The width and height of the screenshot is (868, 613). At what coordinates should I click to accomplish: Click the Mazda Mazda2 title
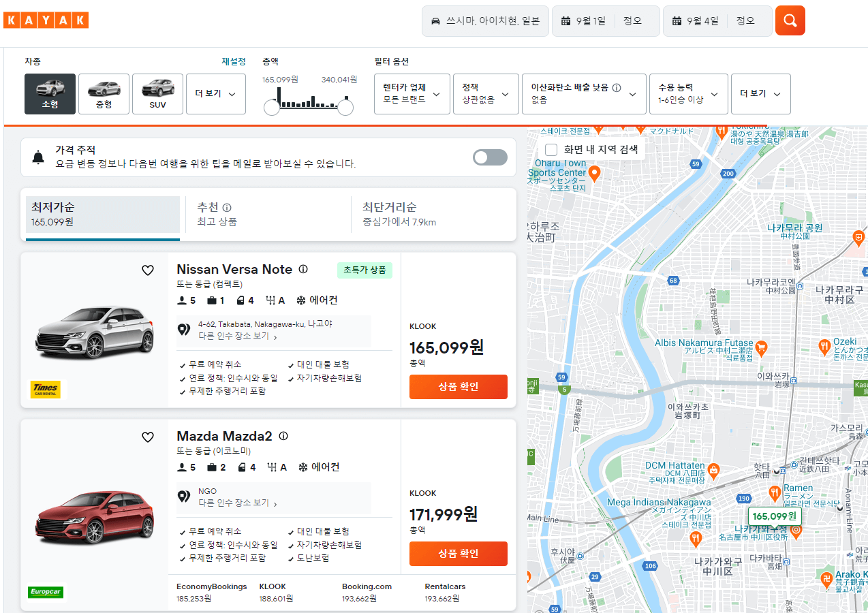click(224, 436)
